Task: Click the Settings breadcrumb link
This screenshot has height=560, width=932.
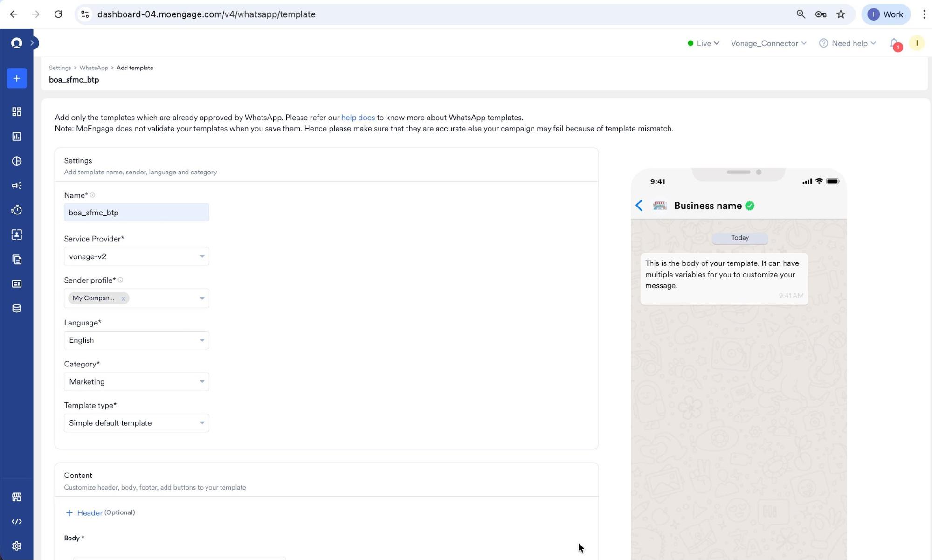Action: point(60,68)
